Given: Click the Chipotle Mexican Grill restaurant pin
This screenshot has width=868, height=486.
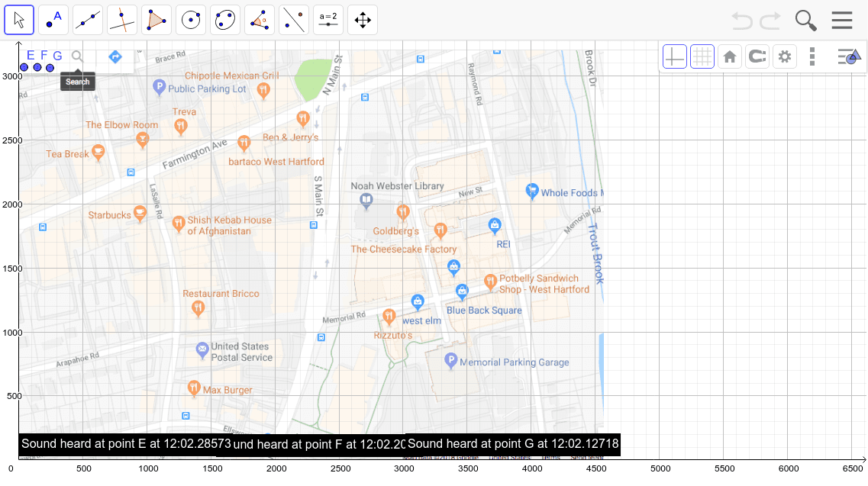Looking at the screenshot, I should point(263,90).
